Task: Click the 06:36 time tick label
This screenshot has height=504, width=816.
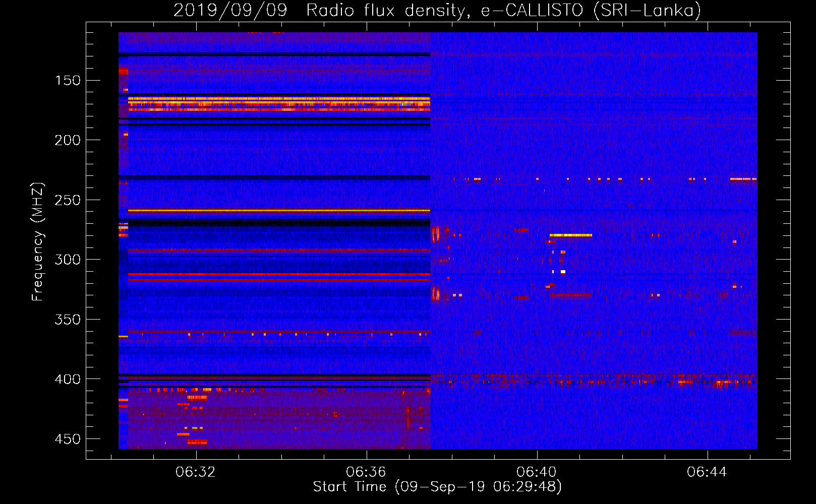Action: point(366,472)
